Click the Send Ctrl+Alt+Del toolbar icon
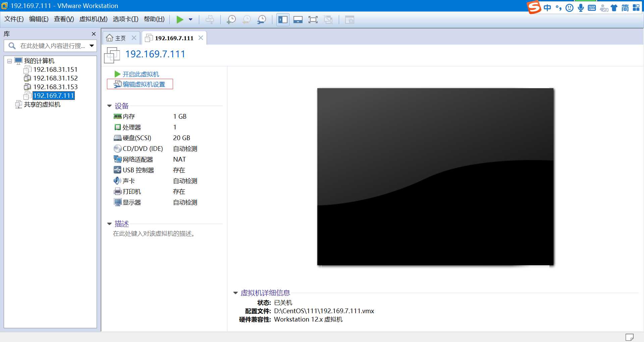This screenshot has height=342, width=644. tap(210, 19)
